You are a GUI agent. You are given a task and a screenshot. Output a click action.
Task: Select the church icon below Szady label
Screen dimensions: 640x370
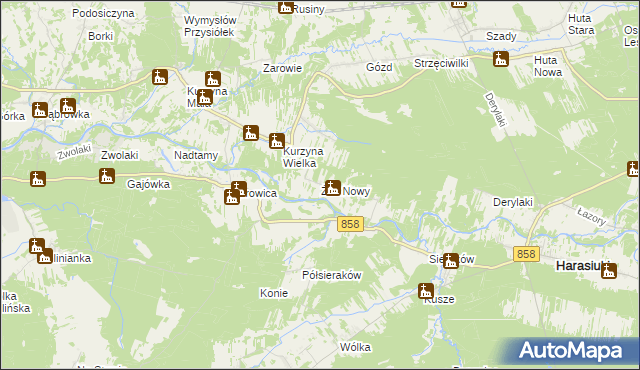[500, 59]
